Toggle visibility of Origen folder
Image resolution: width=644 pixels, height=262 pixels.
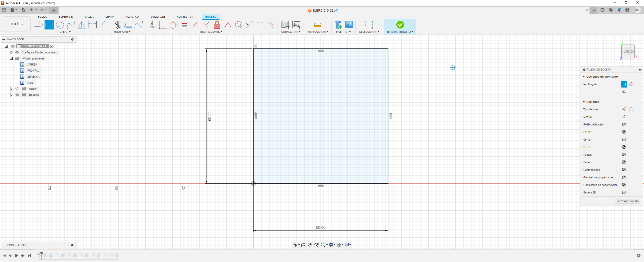coord(17,89)
